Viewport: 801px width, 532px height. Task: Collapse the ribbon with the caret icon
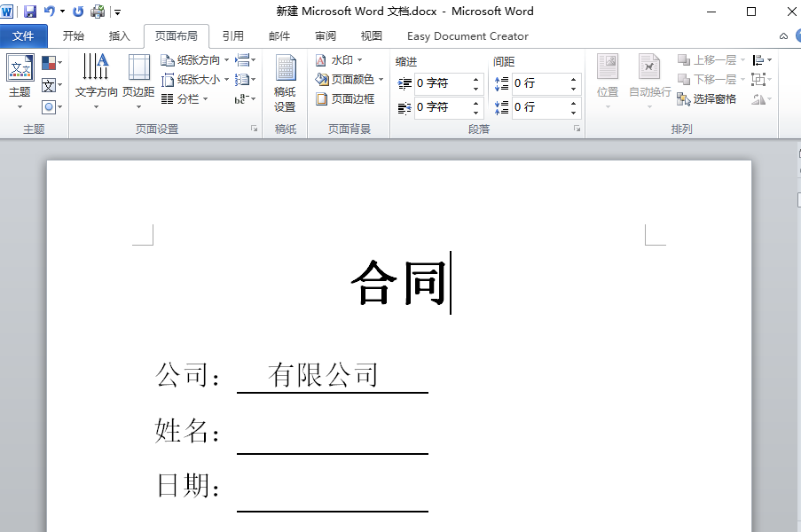coord(783,36)
